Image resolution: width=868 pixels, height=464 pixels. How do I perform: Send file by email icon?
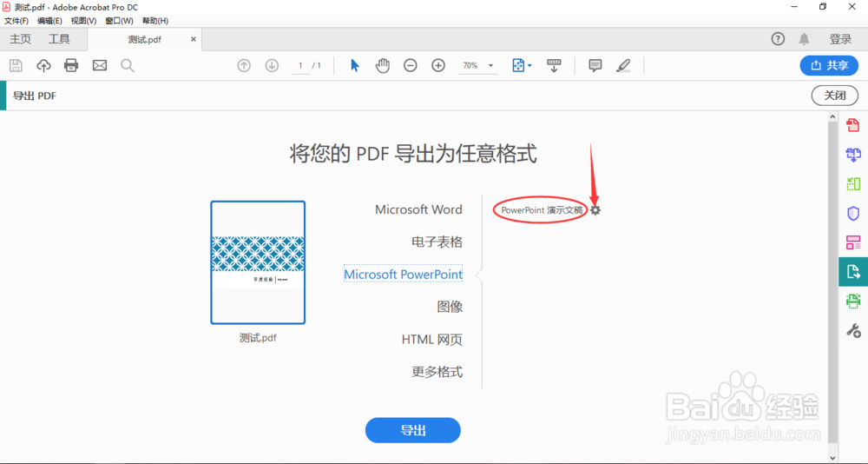pos(100,65)
